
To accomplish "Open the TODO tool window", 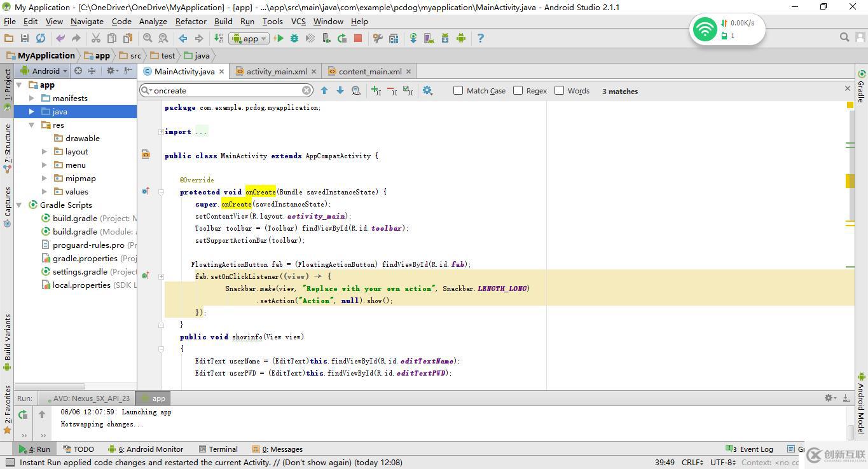I will 78,449.
